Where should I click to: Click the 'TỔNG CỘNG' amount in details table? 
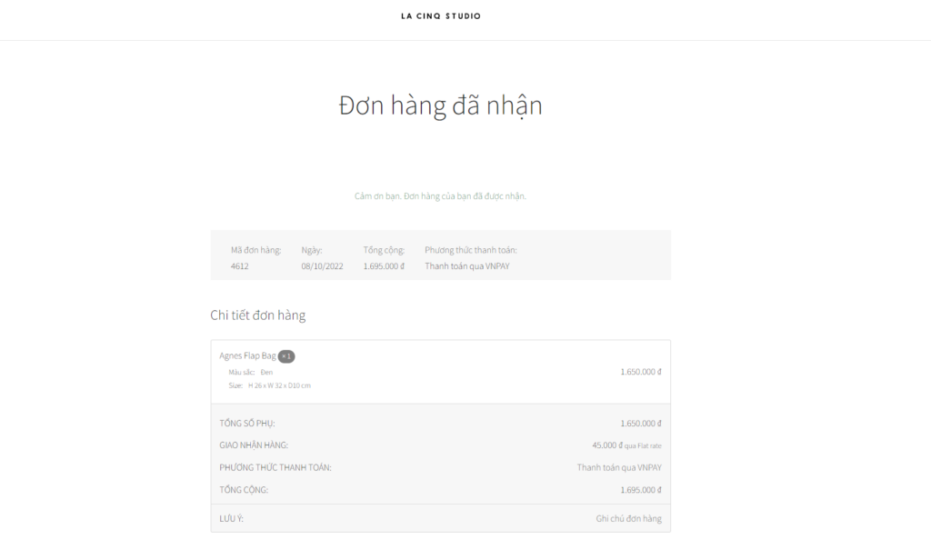point(640,490)
